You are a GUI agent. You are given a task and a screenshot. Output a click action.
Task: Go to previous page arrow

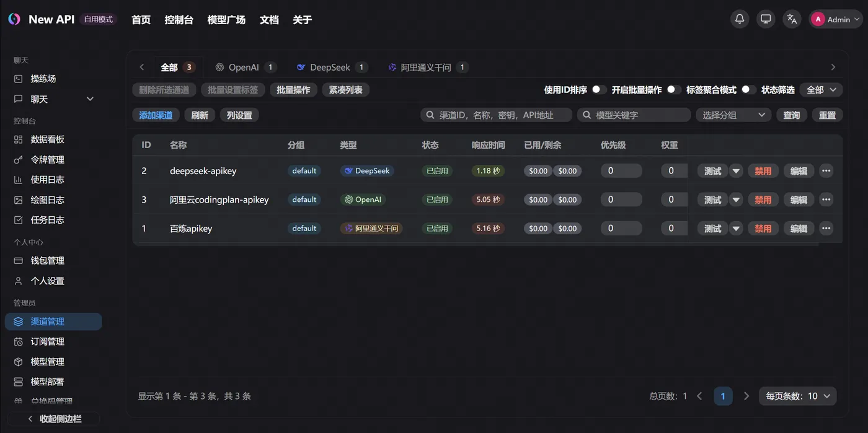click(x=699, y=396)
